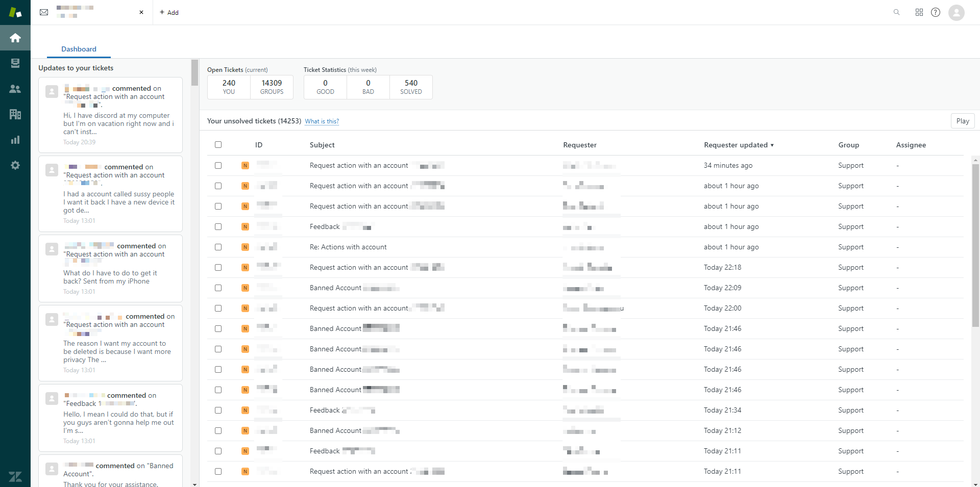Check the Banned Account ticket from Today 22:09

(x=218, y=288)
